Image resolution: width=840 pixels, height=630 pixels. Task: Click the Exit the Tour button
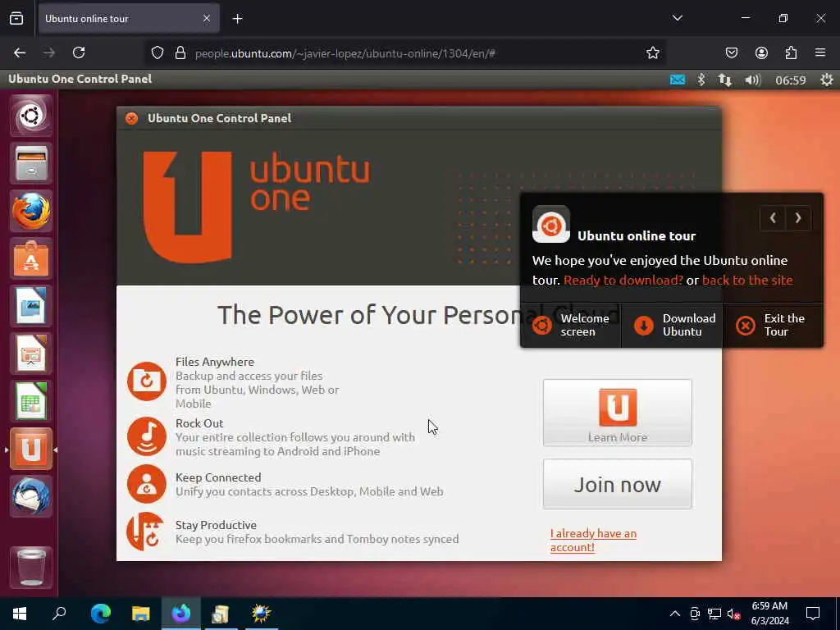tap(773, 325)
